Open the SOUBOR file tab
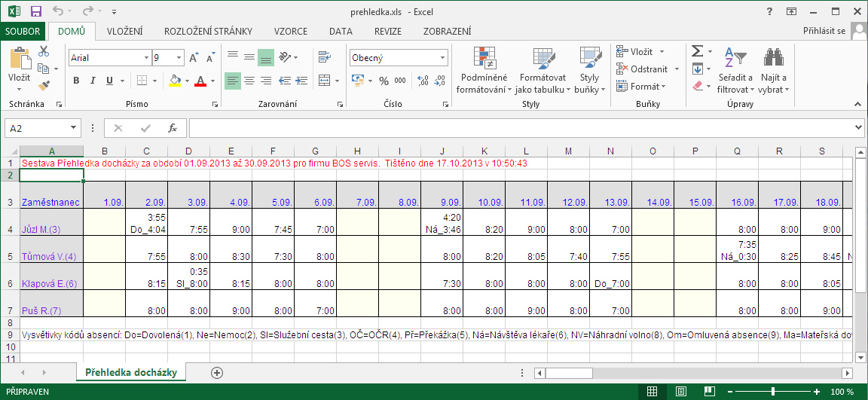The image size is (868, 400). pos(23,32)
